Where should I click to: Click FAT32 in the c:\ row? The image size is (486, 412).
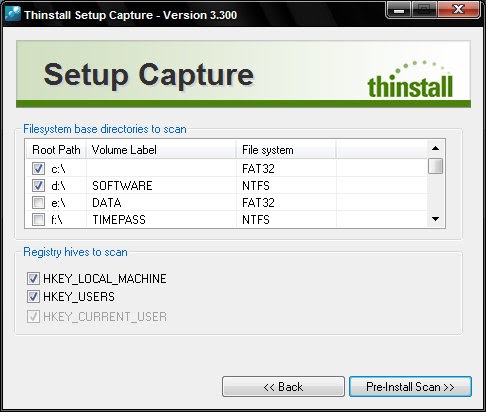(258, 169)
